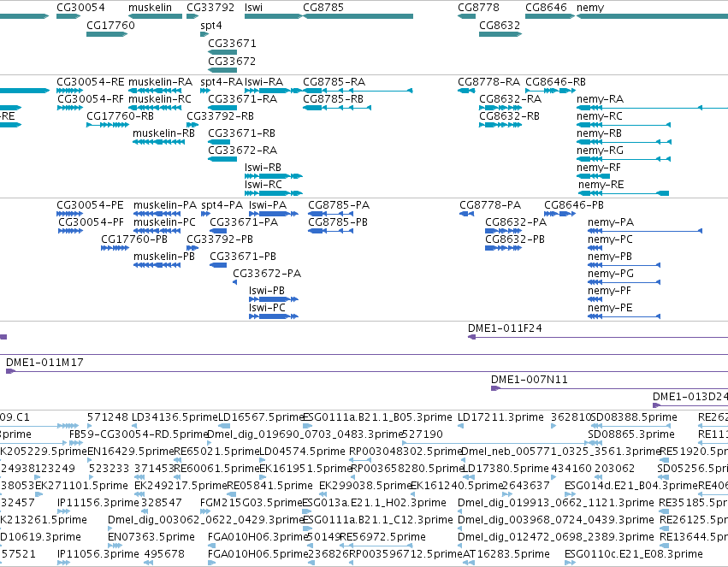The height and width of the screenshot is (567, 728).
Task: Click the CG8632 gene label
Action: click(500, 26)
